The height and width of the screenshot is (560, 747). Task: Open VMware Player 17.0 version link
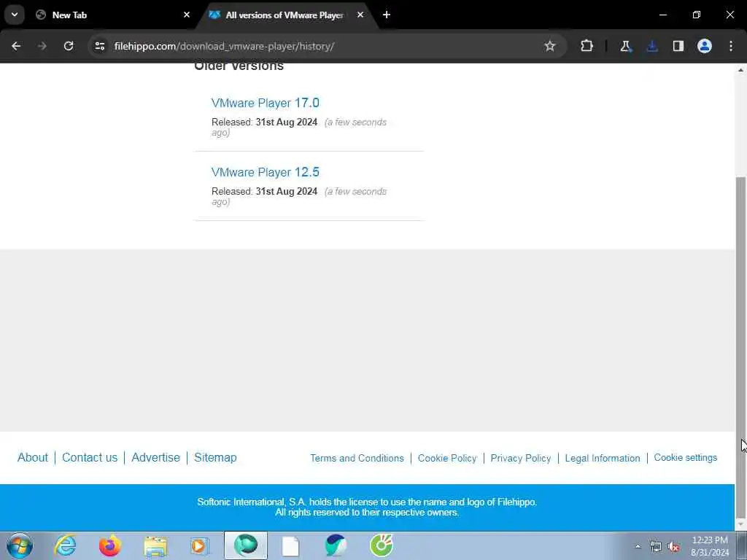[x=266, y=103]
